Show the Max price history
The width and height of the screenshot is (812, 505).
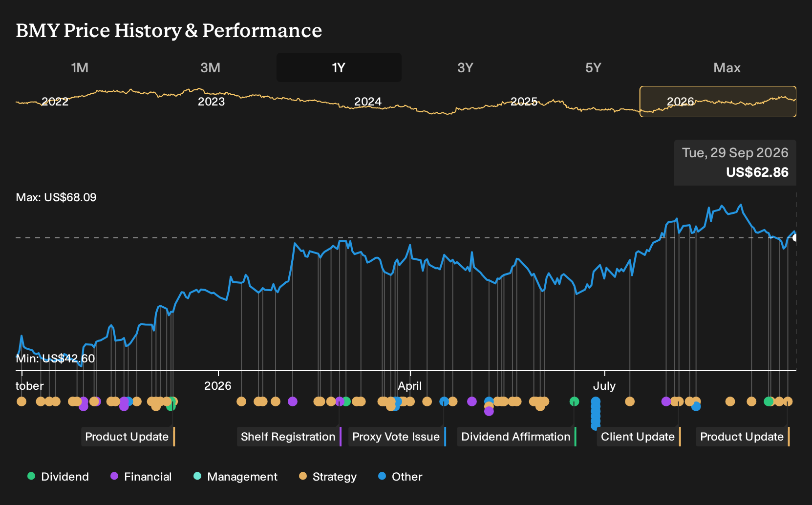click(727, 67)
